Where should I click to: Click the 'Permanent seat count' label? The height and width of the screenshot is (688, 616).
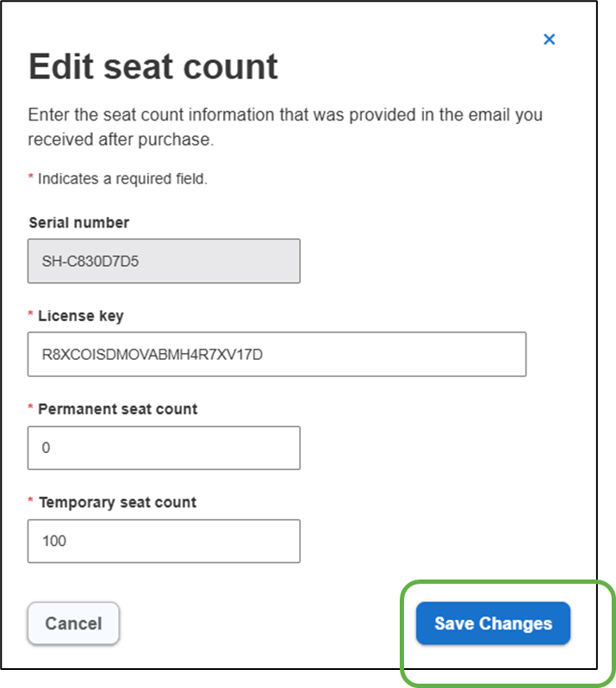pyautogui.click(x=118, y=409)
